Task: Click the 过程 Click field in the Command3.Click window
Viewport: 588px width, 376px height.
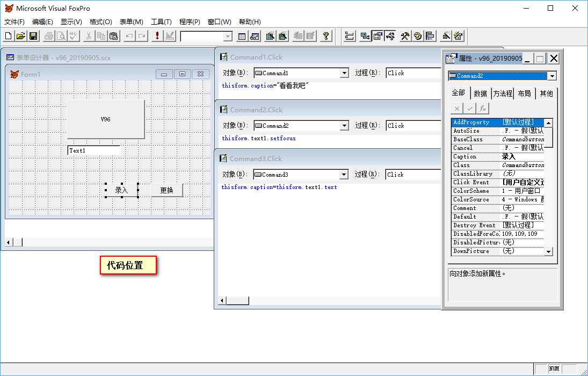Action: pyautogui.click(x=413, y=175)
